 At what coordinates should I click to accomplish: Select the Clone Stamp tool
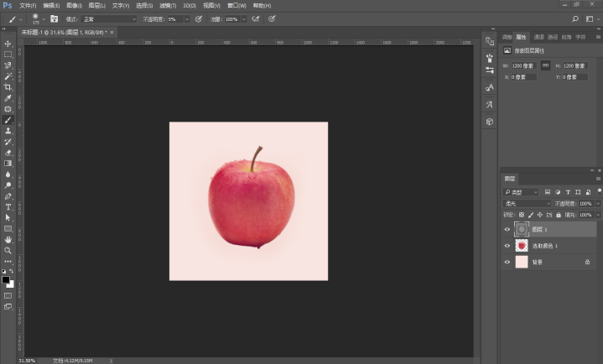coord(8,131)
